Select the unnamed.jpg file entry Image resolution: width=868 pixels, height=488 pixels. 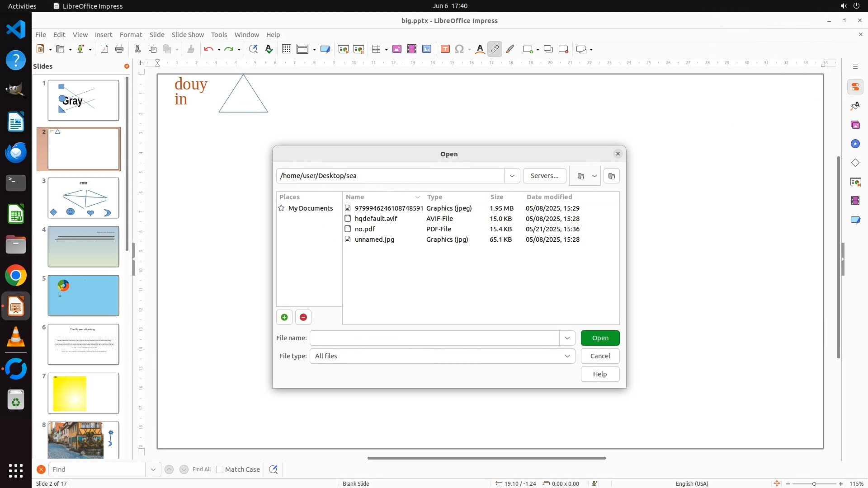374,239
